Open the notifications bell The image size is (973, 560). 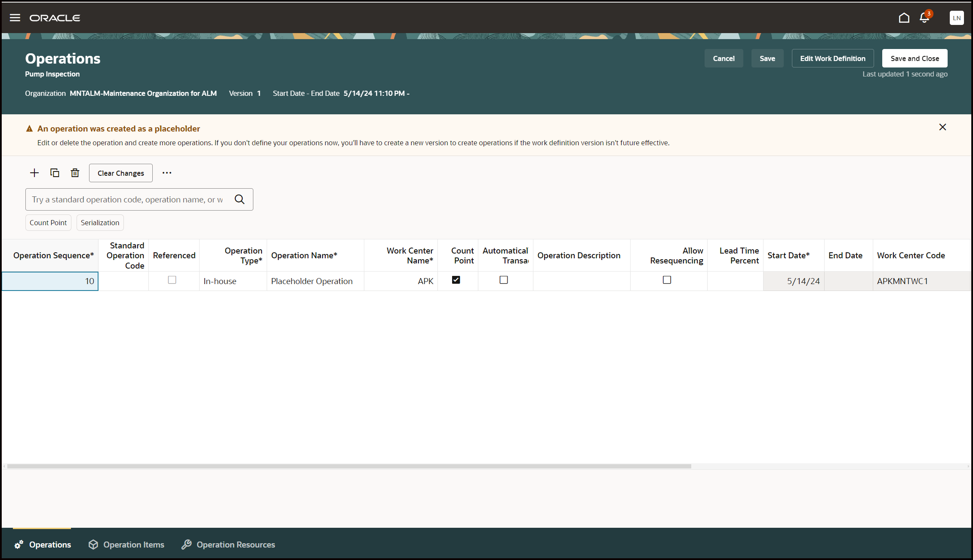pos(924,18)
